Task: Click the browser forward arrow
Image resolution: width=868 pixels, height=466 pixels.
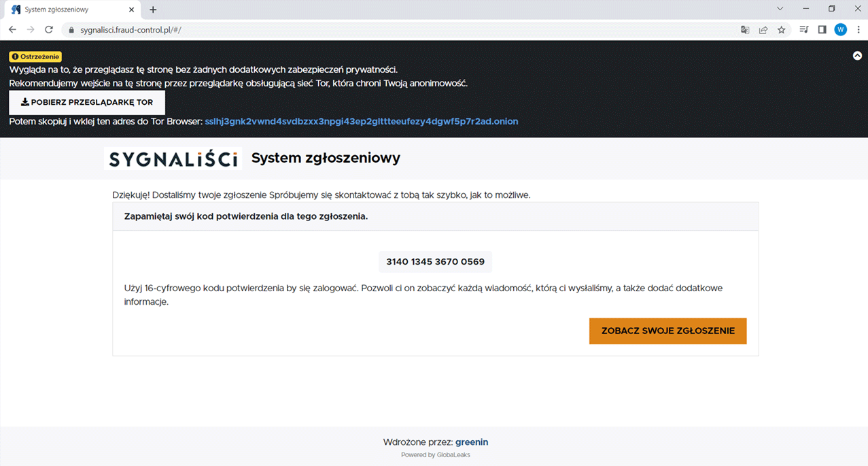Action: [x=31, y=30]
